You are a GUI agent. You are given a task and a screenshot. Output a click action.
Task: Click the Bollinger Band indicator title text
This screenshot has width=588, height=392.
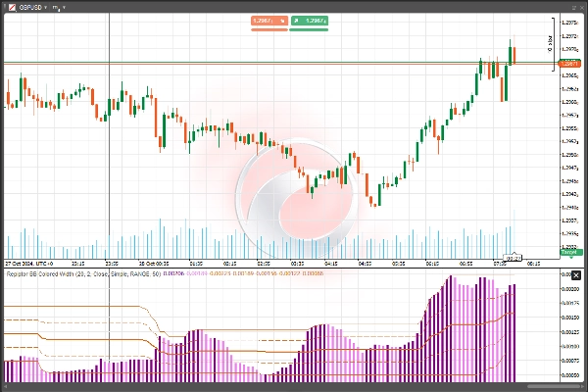(81, 275)
